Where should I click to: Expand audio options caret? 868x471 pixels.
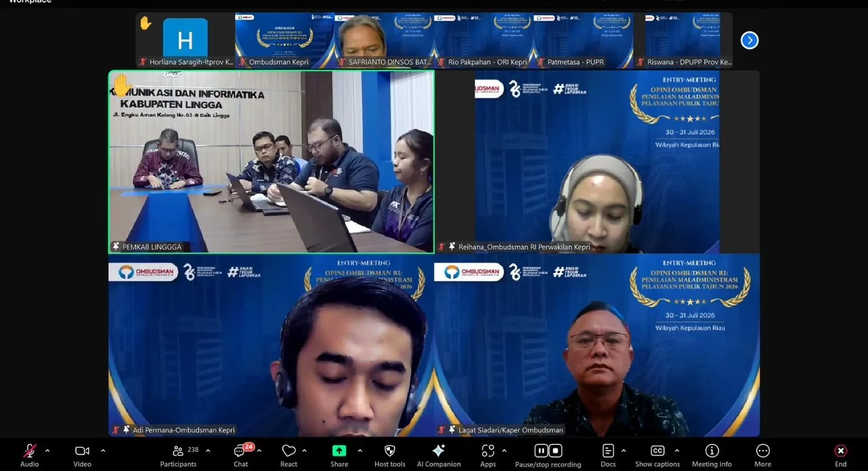[47, 450]
